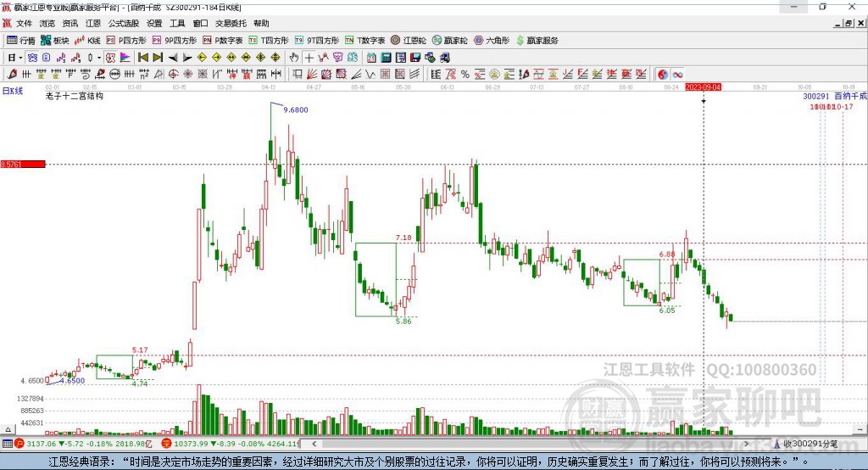The width and height of the screenshot is (868, 470).
Task: Open the 浏览 menu
Action: tap(47, 23)
